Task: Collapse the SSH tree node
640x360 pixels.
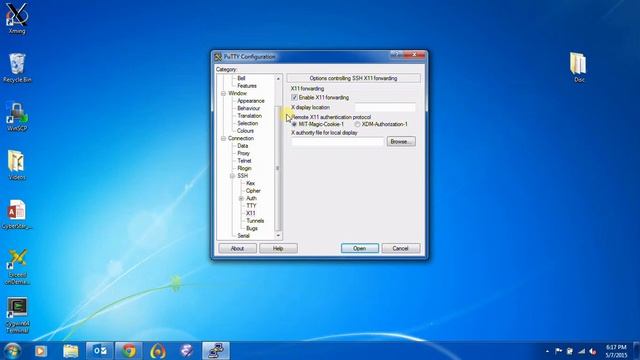Action: (232, 176)
